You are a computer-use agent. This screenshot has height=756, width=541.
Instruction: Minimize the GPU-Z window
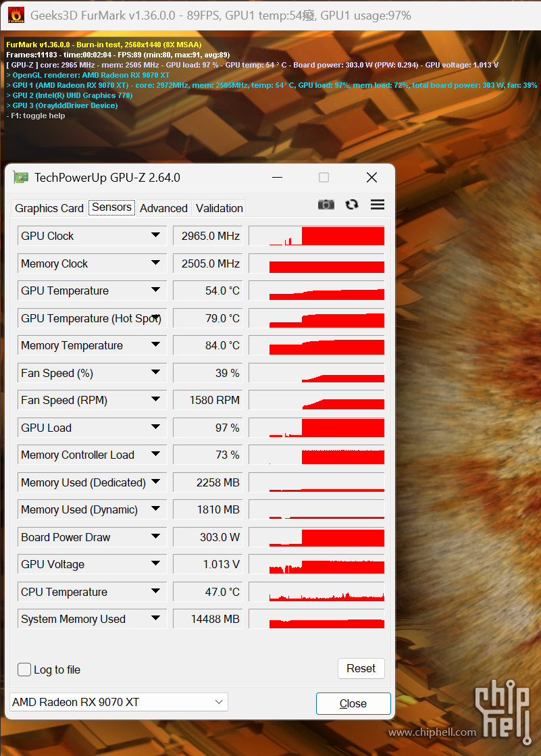pos(277,178)
